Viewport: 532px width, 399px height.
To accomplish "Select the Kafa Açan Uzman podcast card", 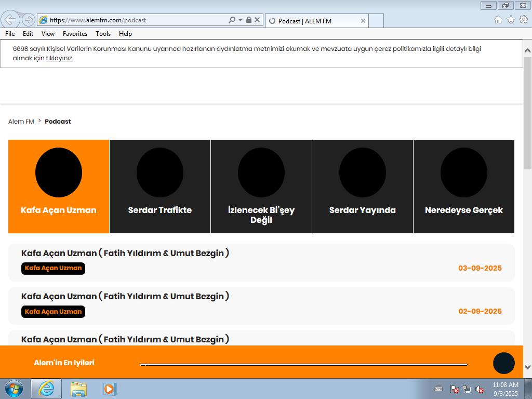I will 59,187.
